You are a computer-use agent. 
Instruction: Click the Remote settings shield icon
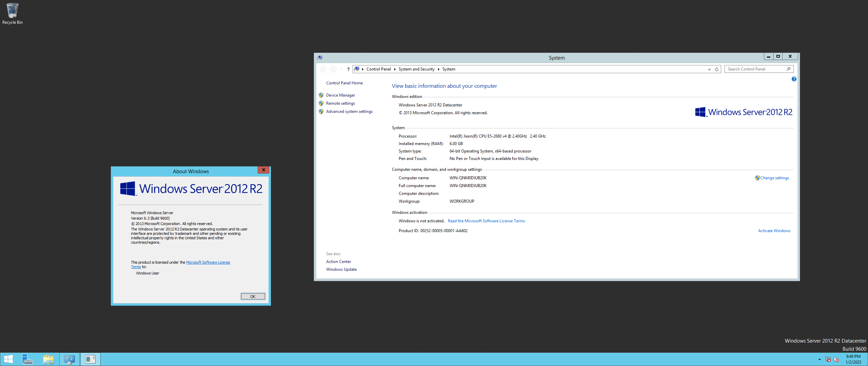coord(321,103)
